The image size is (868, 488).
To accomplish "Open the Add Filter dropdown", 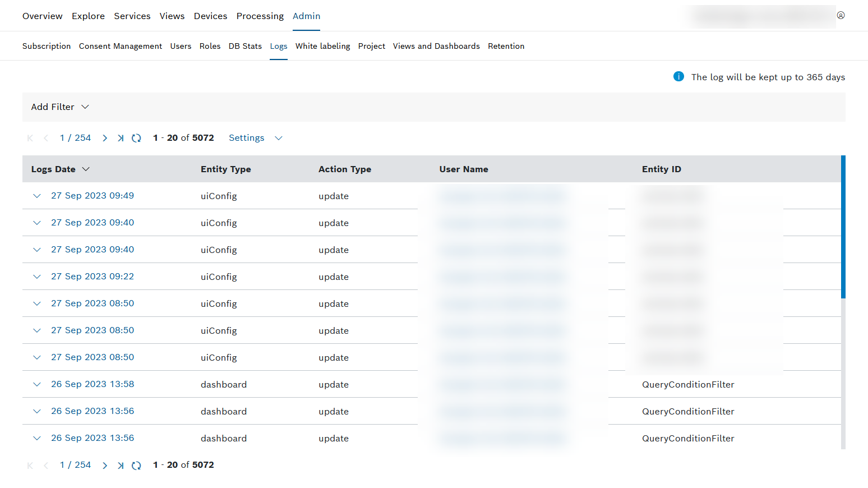I will pyautogui.click(x=60, y=107).
